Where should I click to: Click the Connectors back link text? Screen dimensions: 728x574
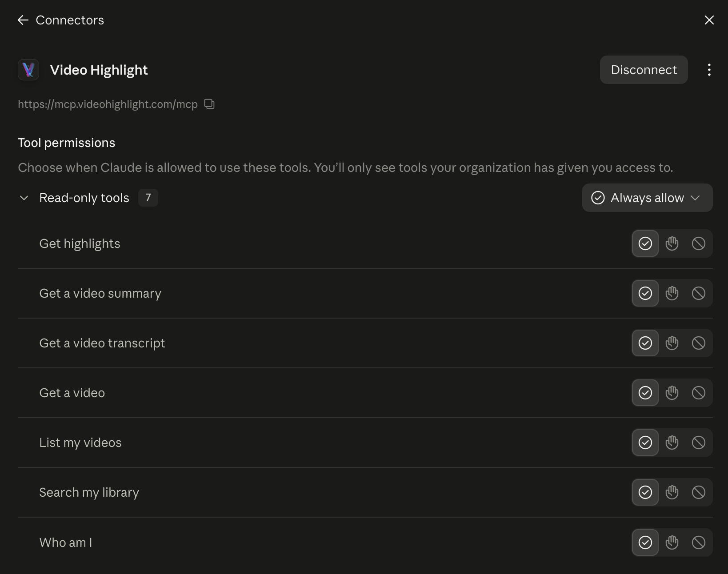tap(70, 20)
